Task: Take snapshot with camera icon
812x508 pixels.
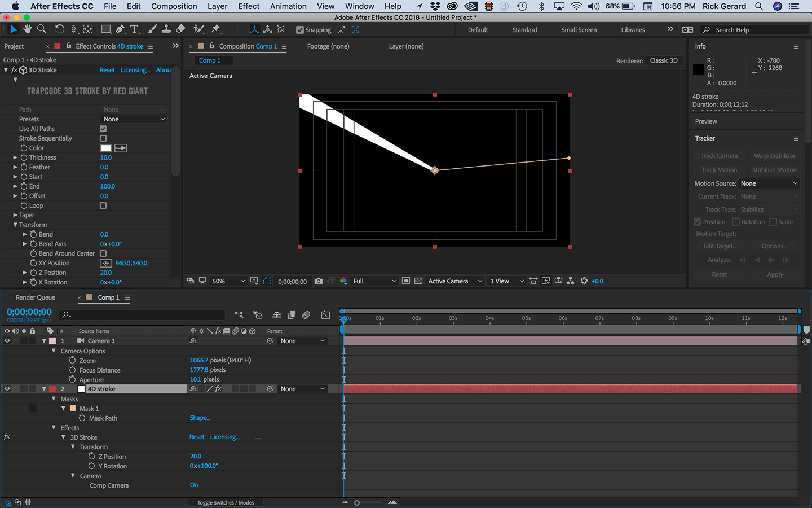Action: point(319,281)
